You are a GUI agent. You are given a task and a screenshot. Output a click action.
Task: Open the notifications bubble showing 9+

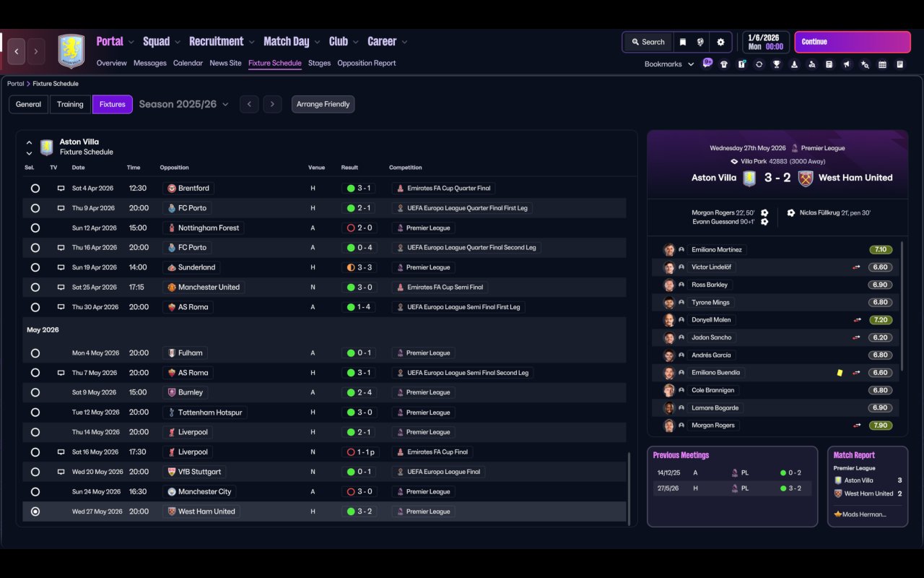point(707,63)
